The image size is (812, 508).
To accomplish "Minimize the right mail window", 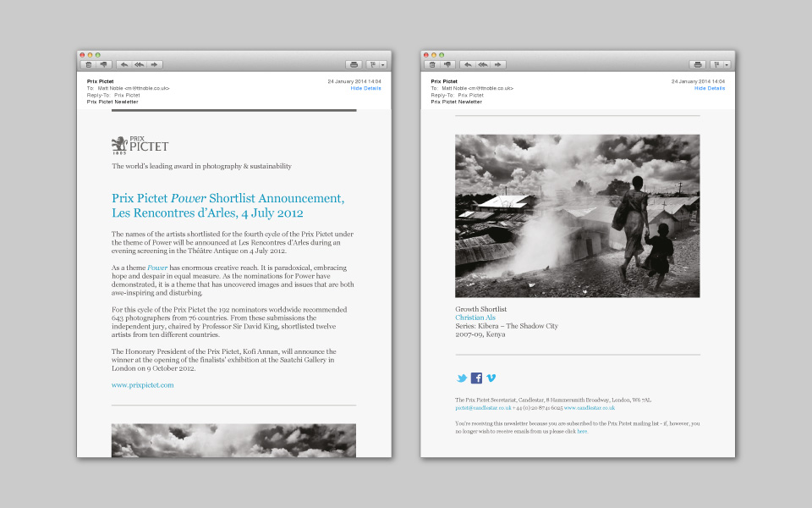I will pos(433,55).
